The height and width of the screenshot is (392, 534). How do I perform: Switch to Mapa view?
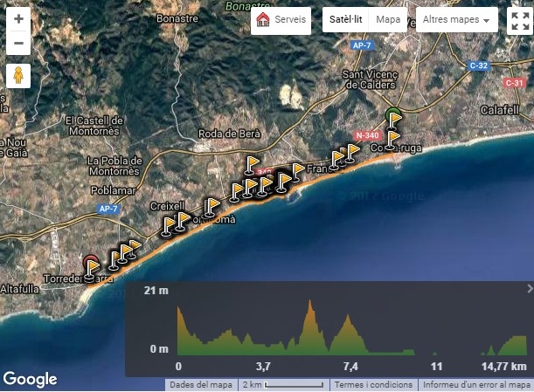388,19
